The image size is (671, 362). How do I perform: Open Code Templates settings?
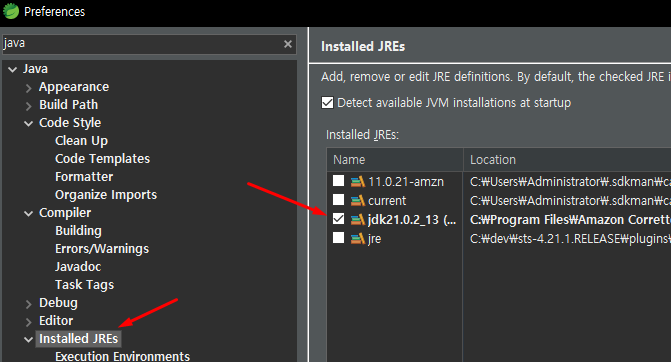point(102,159)
